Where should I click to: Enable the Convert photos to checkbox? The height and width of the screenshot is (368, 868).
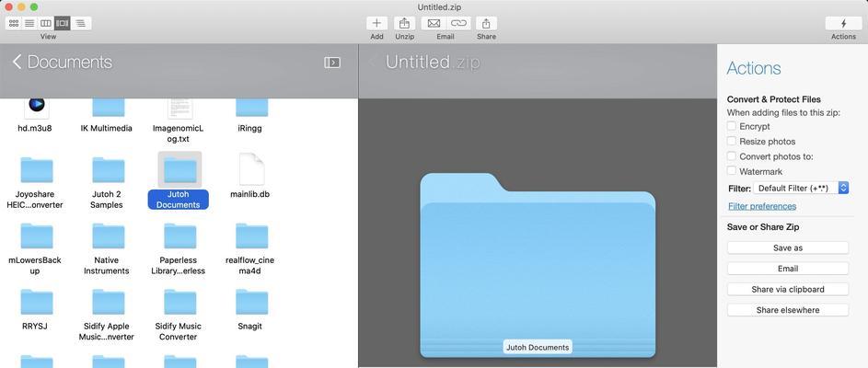tap(732, 156)
